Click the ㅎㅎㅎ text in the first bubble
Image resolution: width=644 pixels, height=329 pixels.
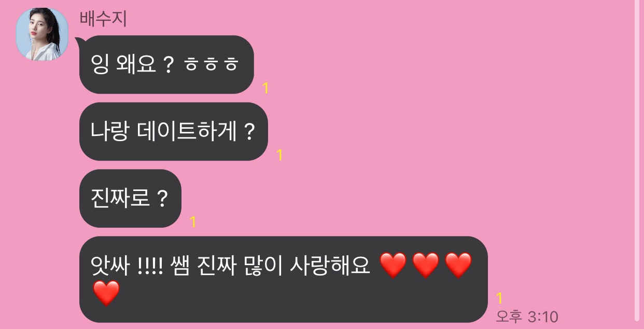click(x=211, y=65)
